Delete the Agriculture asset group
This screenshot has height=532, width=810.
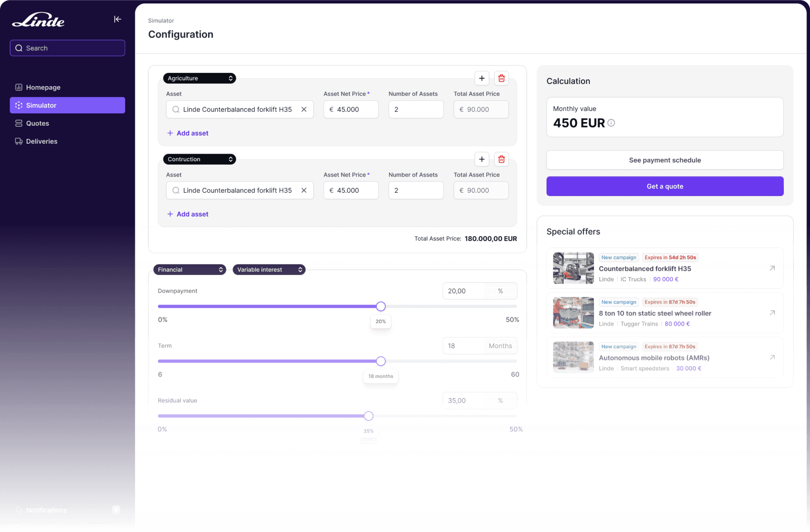[x=501, y=78]
